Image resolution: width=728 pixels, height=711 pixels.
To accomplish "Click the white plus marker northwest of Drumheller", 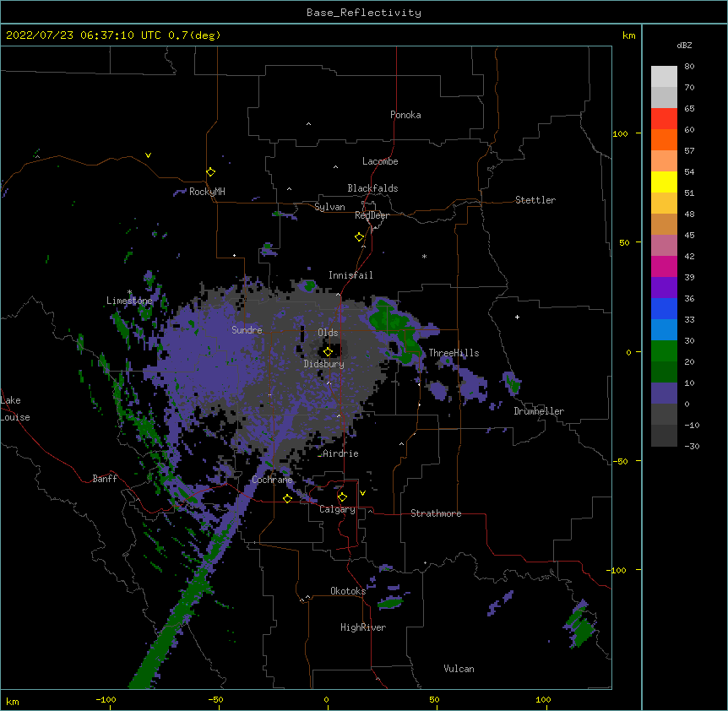I will (x=517, y=317).
